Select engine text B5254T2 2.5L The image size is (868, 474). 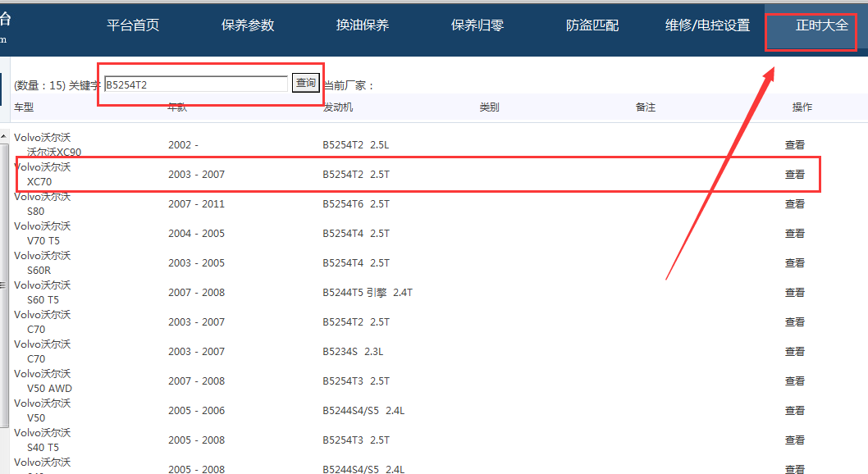(x=356, y=145)
